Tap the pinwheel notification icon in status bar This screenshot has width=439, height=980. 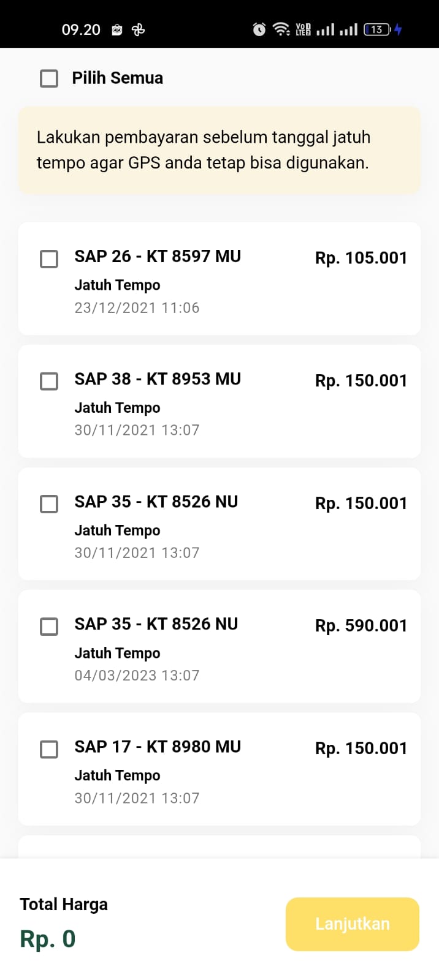139,29
